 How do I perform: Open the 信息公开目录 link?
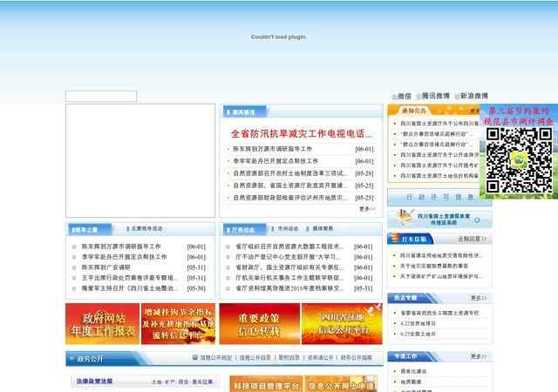[x=255, y=357]
